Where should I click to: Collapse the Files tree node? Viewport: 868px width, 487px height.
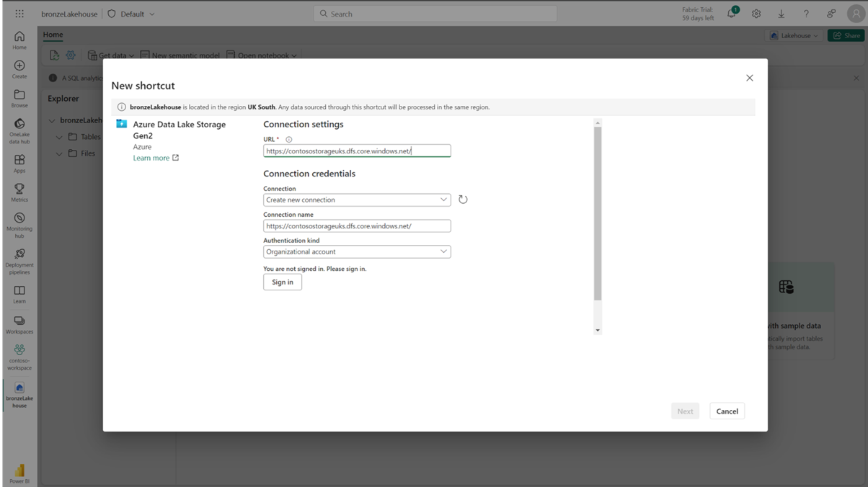coord(60,153)
